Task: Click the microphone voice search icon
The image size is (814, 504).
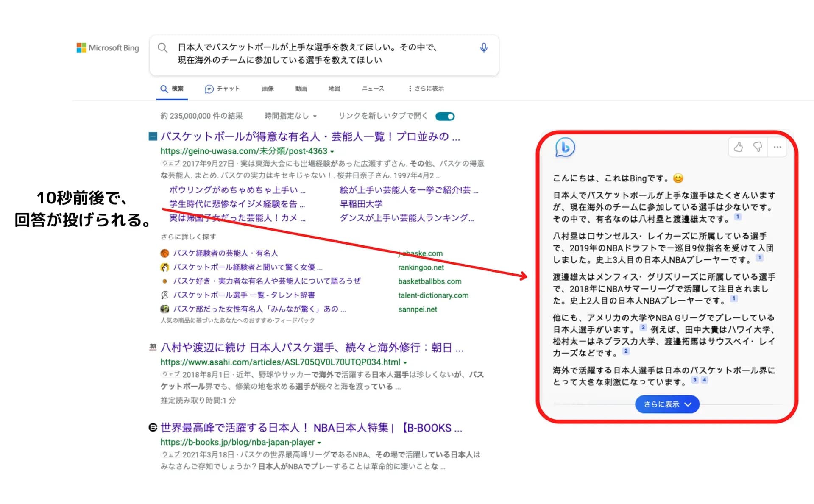Action: pyautogui.click(x=483, y=48)
